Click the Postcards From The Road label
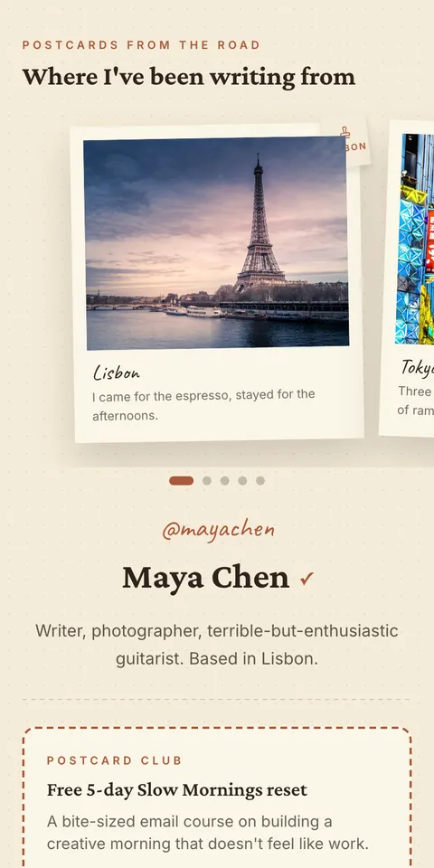This screenshot has height=868, width=434. pyautogui.click(x=141, y=45)
